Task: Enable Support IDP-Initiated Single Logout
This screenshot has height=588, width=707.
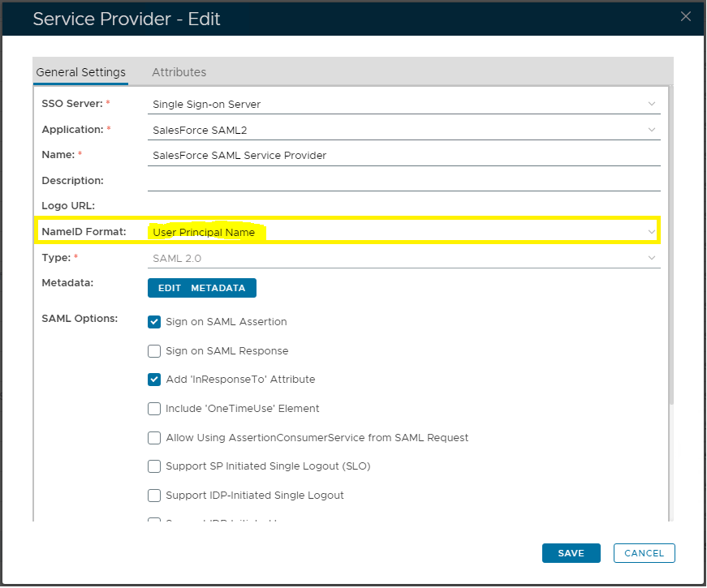Action: tap(154, 496)
